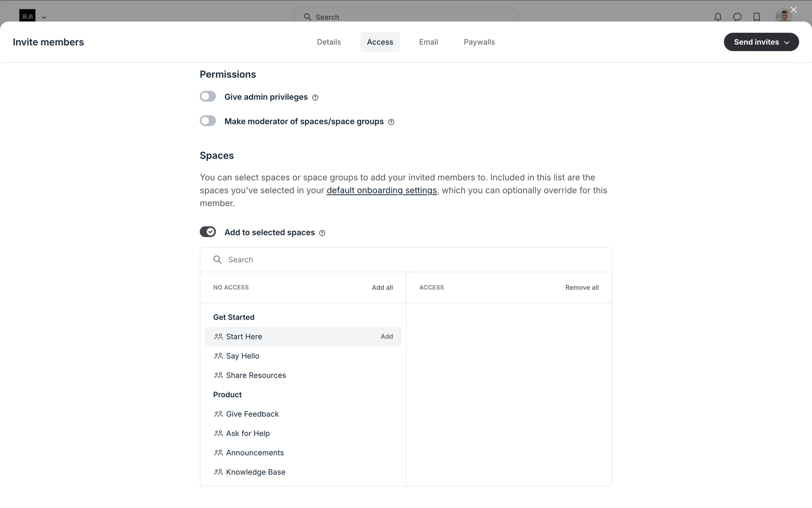Click help icon next to admin privileges
Screen dimensions: 812x508
pyautogui.click(x=315, y=98)
